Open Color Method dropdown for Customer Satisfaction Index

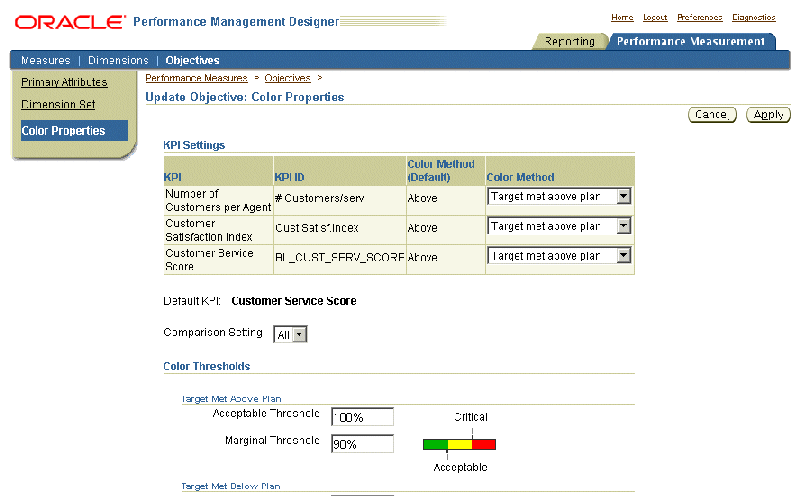coord(559,226)
